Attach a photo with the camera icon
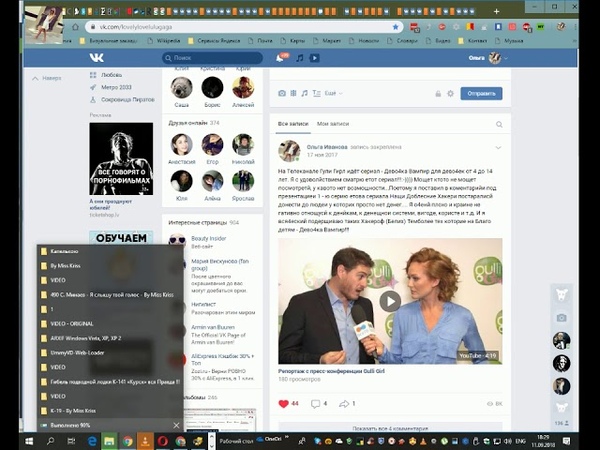This screenshot has height=450, width=600. (x=282, y=93)
